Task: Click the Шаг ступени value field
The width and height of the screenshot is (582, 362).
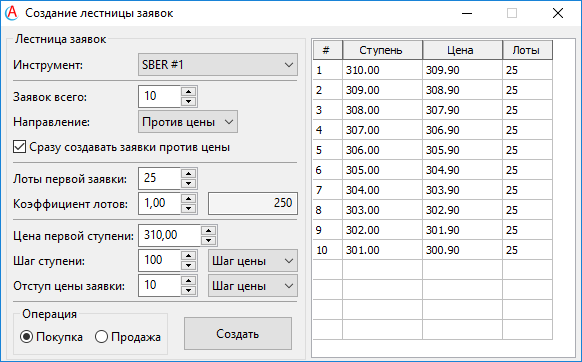Action: pos(160,260)
